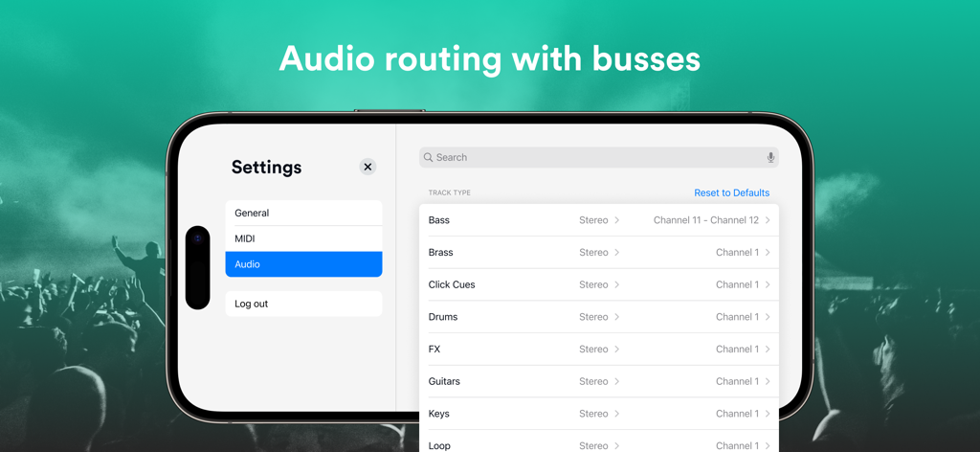980x452 pixels.
Task: Select the Keys track type label
Action: (x=438, y=414)
